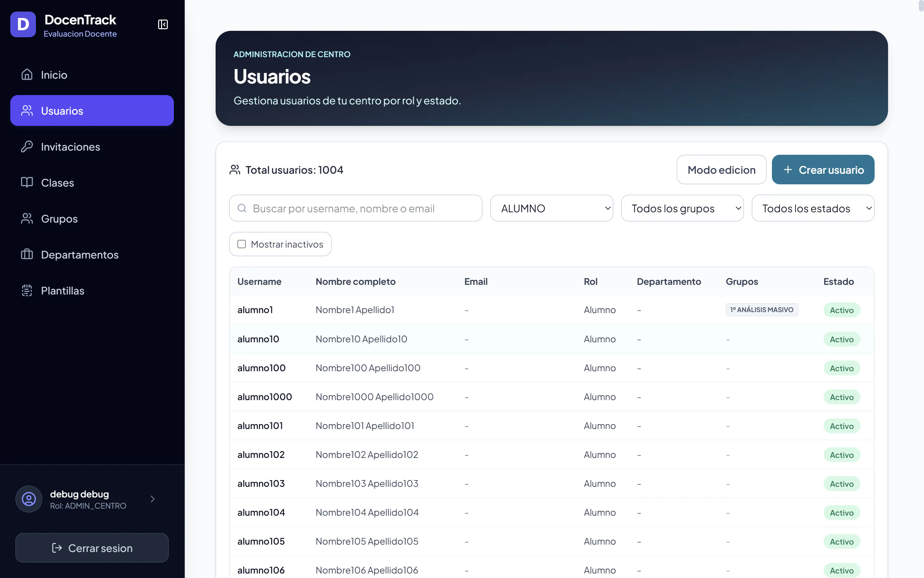Viewport: 924px width, 578px height.
Task: Click the name Nombre1 Apellido1
Action: pos(355,310)
